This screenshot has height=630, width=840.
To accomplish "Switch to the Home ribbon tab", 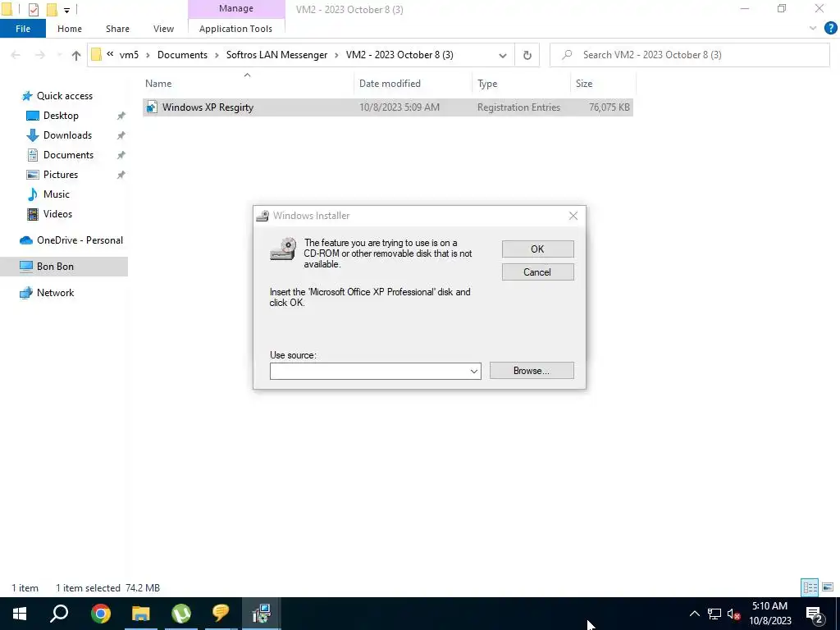I will click(70, 29).
